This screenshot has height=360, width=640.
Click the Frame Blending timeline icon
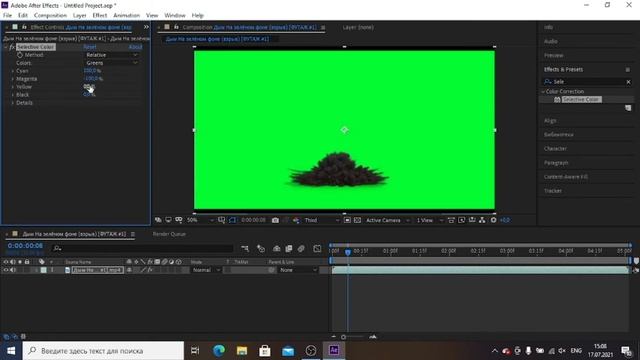[289, 248]
